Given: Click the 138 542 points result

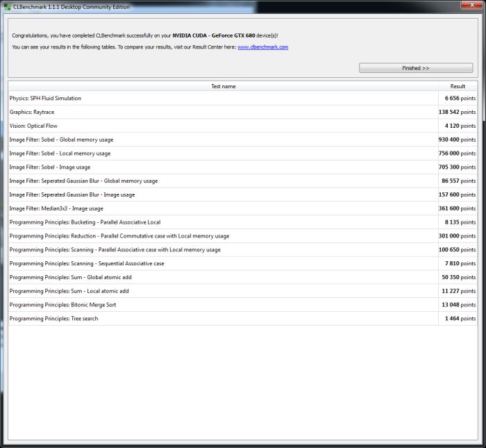Looking at the screenshot, I should coord(457,112).
